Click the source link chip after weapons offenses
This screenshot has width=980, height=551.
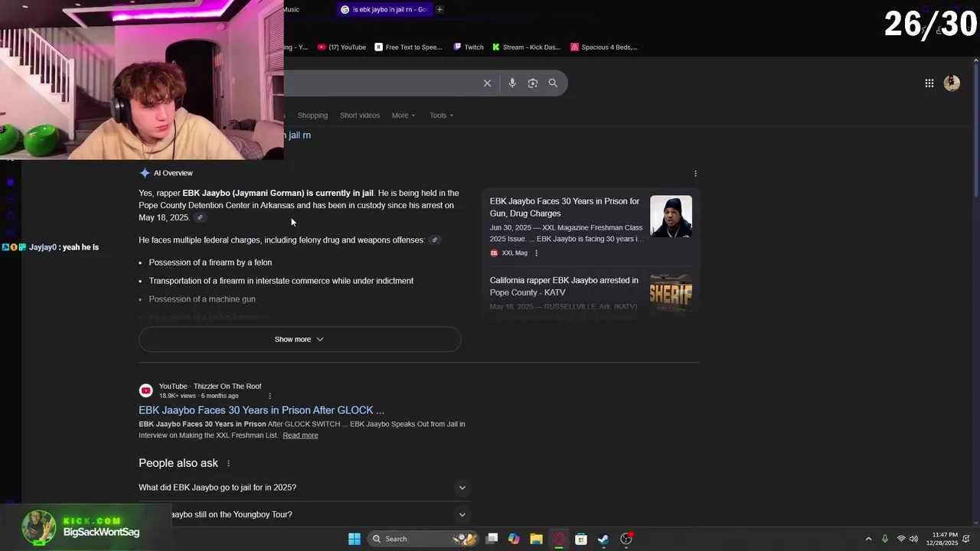[x=435, y=240]
